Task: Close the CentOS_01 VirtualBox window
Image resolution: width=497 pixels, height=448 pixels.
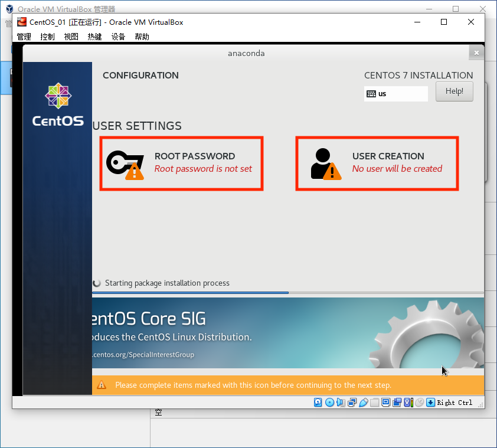Action: click(471, 22)
